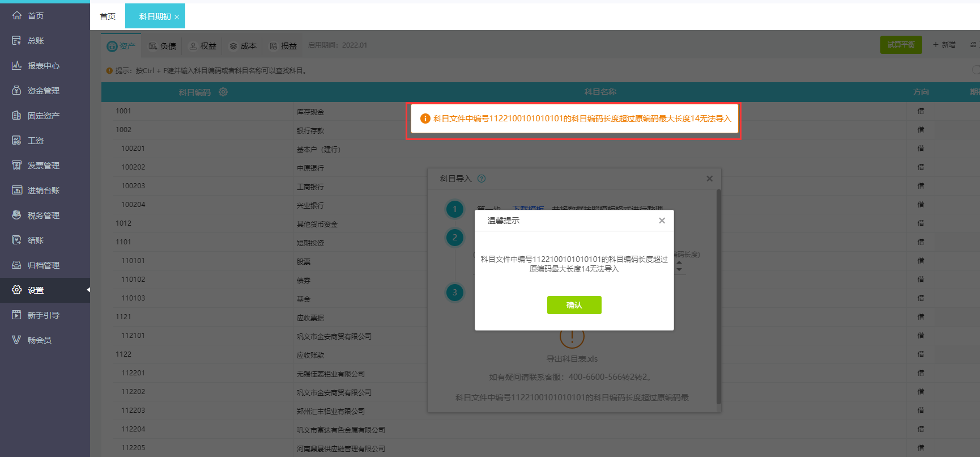980x457 pixels.
Task: Open the 发票管理 invoice module
Action: pyautogui.click(x=44, y=166)
